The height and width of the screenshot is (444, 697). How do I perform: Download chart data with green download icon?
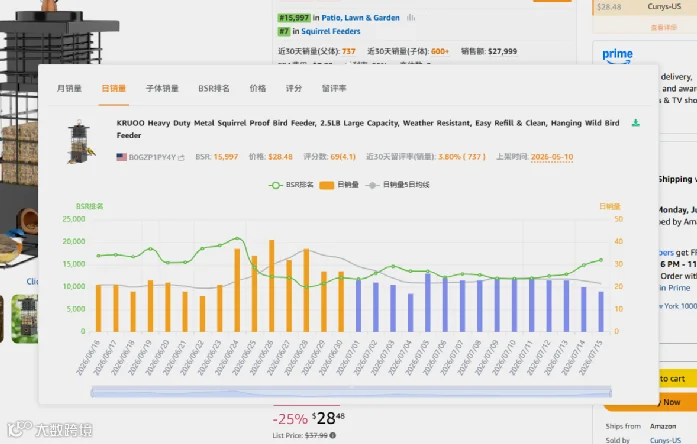click(636, 123)
